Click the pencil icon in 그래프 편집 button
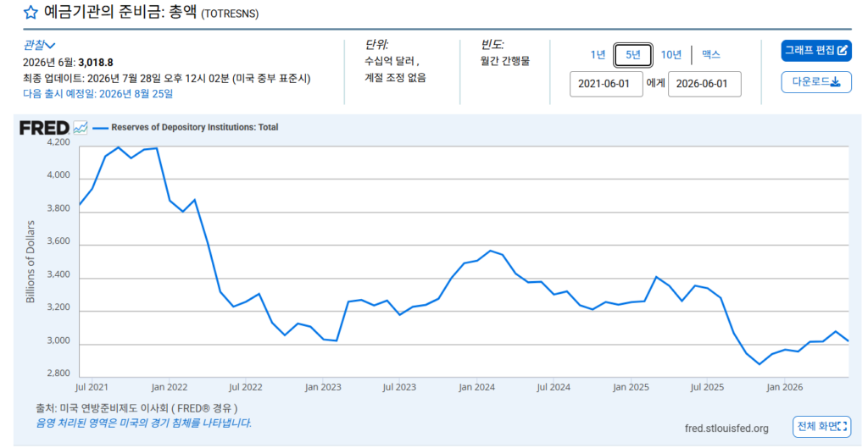This screenshot has width=868, height=448. pos(842,50)
